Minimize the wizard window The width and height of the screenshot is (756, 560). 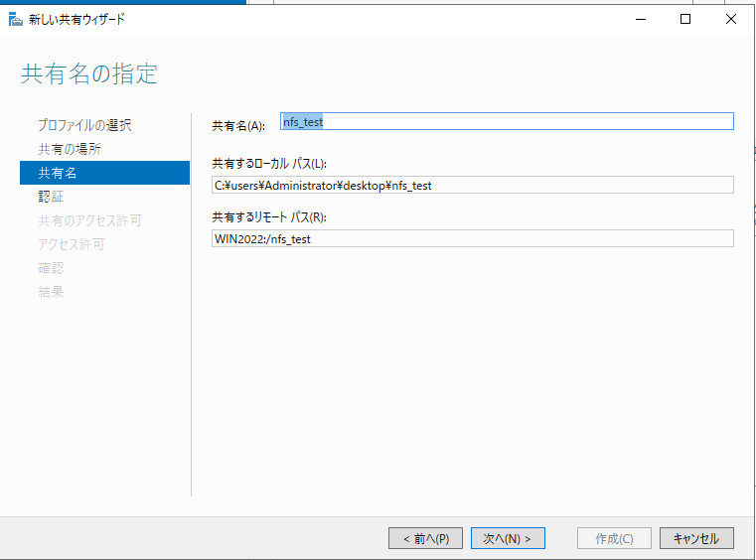[638, 19]
